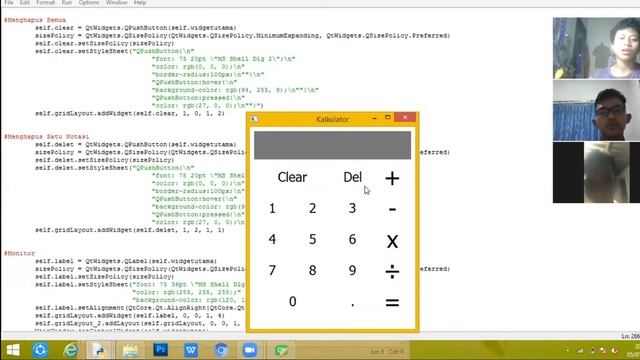Click line 'self.label = QtWidgets.QLabel(self.widgetutama)'
This screenshot has height=360, width=640.
coord(126,261)
